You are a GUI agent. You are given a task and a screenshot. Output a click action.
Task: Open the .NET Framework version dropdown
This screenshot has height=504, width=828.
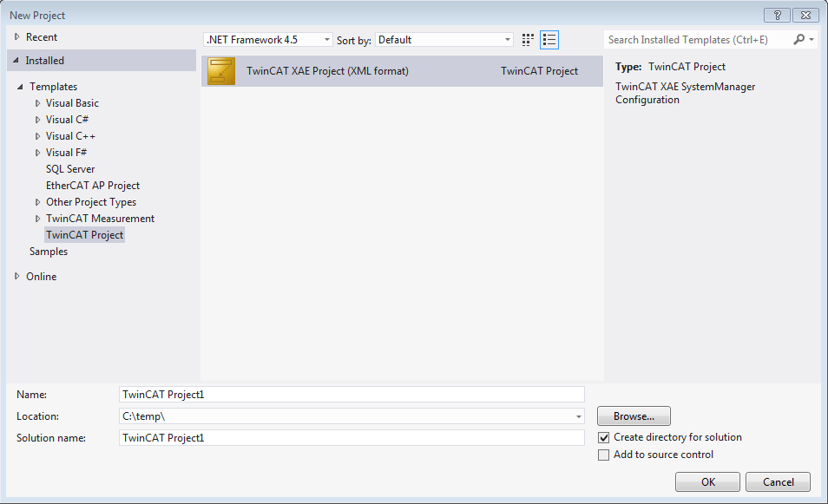coord(267,40)
